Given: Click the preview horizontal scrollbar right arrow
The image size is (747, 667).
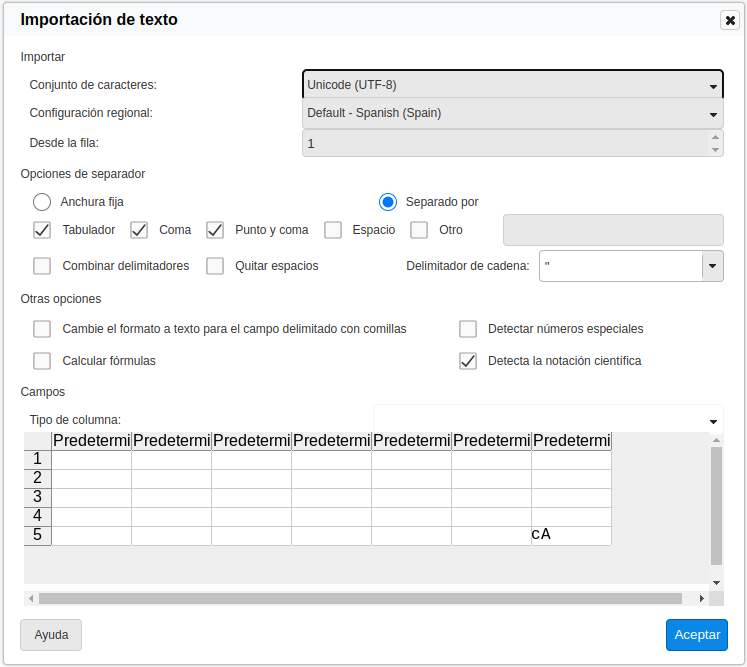Looking at the screenshot, I should pyautogui.click(x=701, y=599).
